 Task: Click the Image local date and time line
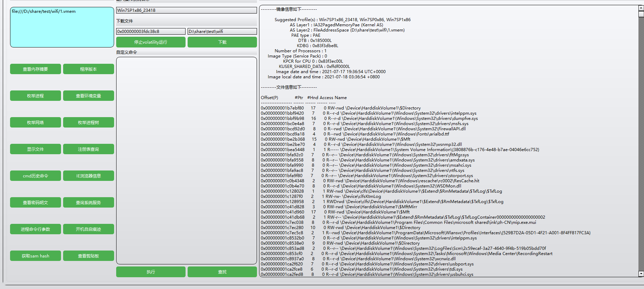point(324,77)
